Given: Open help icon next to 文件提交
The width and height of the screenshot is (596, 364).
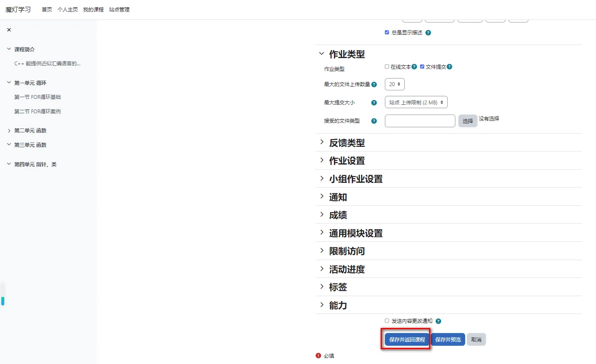Looking at the screenshot, I should tap(449, 67).
